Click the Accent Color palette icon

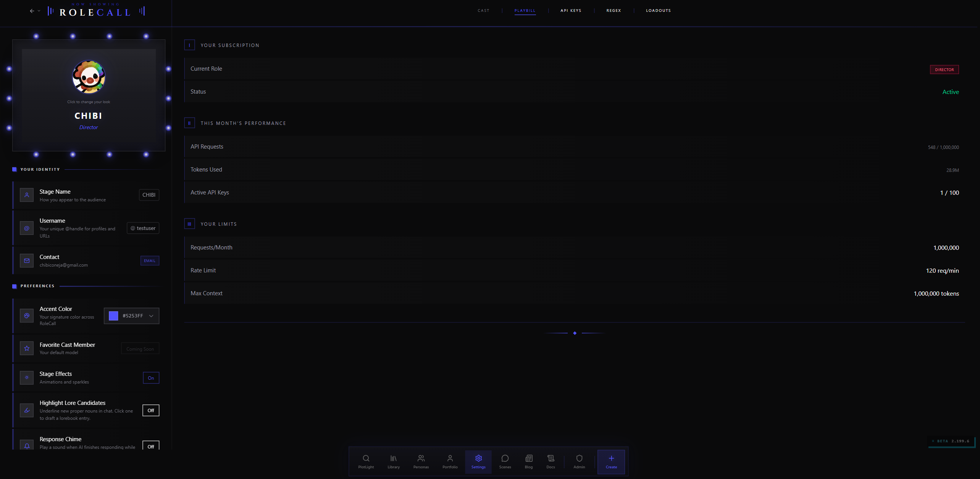[x=27, y=316]
